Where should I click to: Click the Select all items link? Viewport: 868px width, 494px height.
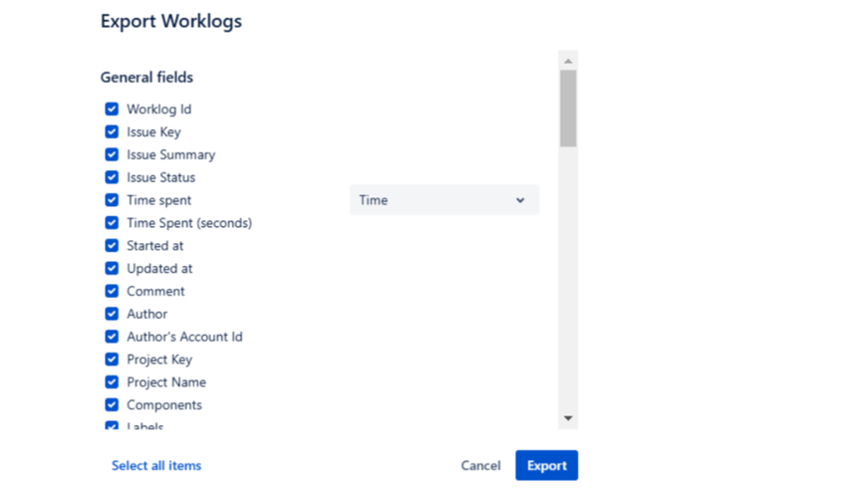pos(156,465)
